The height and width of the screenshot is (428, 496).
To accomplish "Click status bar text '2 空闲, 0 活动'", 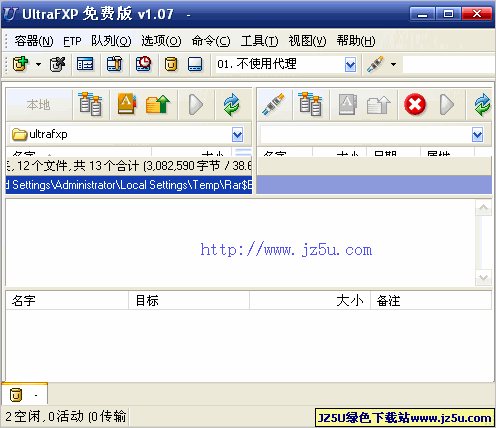I will point(45,417).
